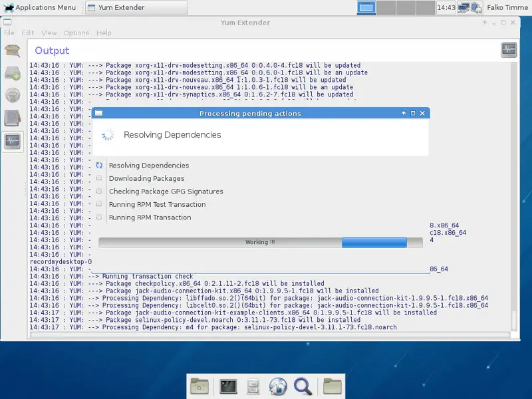This screenshot has height=399, width=532.
Task: Click the output vertical scrollbar
Action: (513, 197)
